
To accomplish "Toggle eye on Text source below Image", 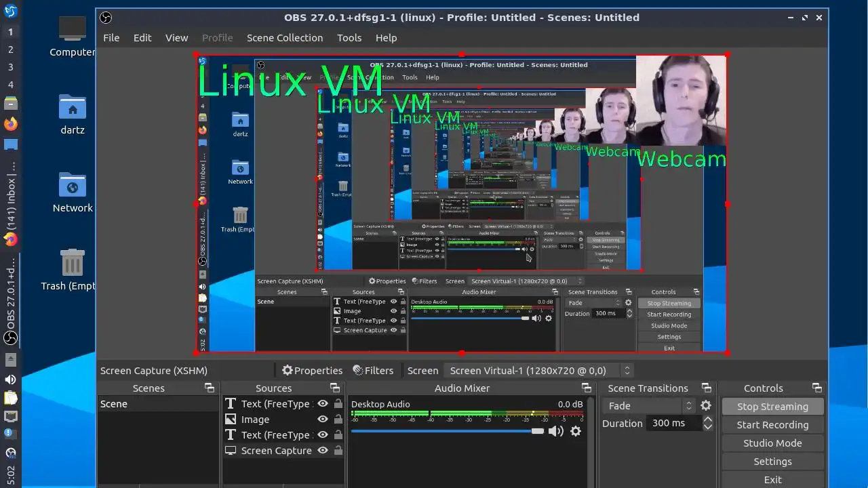I will [323, 434].
